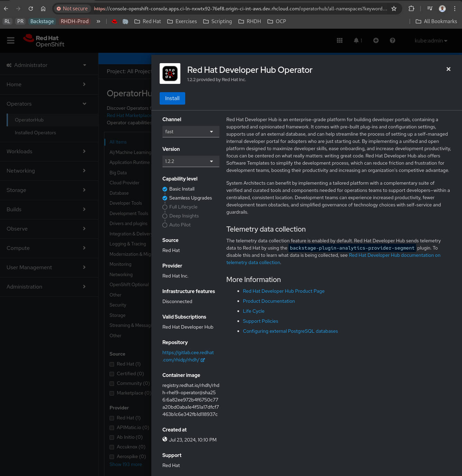462x476 pixels.
Task: Check the Provider filter Red Hat (1) checkbox
Action: point(112,418)
